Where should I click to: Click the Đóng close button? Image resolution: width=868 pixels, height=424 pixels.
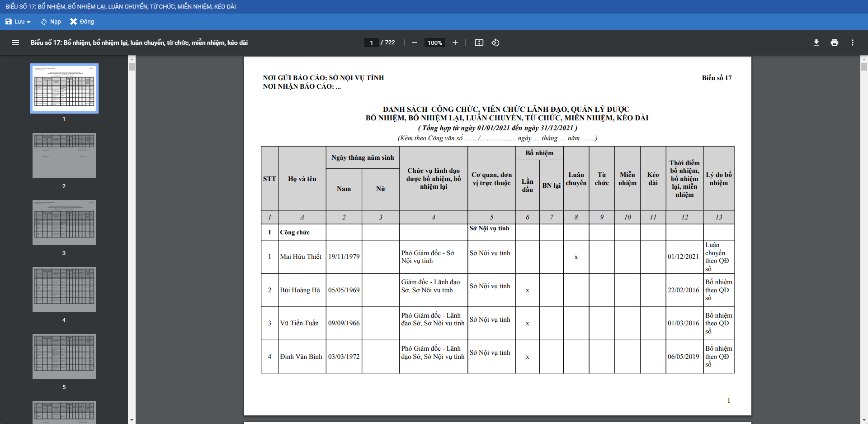pyautogui.click(x=82, y=22)
